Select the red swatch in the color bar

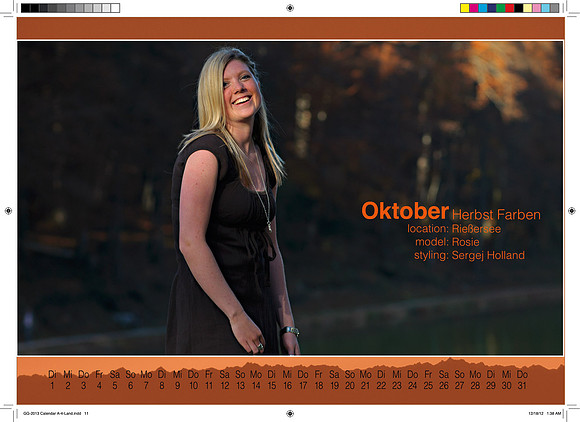(510, 8)
